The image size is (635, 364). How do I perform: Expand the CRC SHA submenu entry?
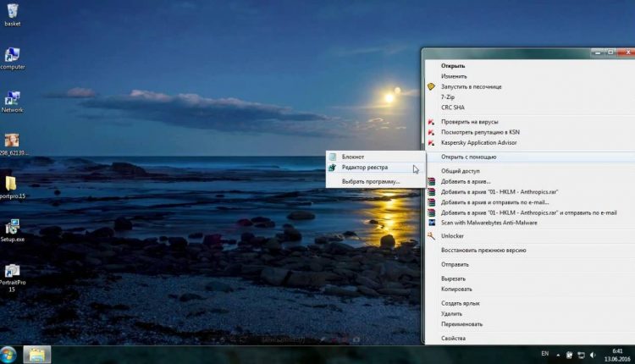[452, 108]
